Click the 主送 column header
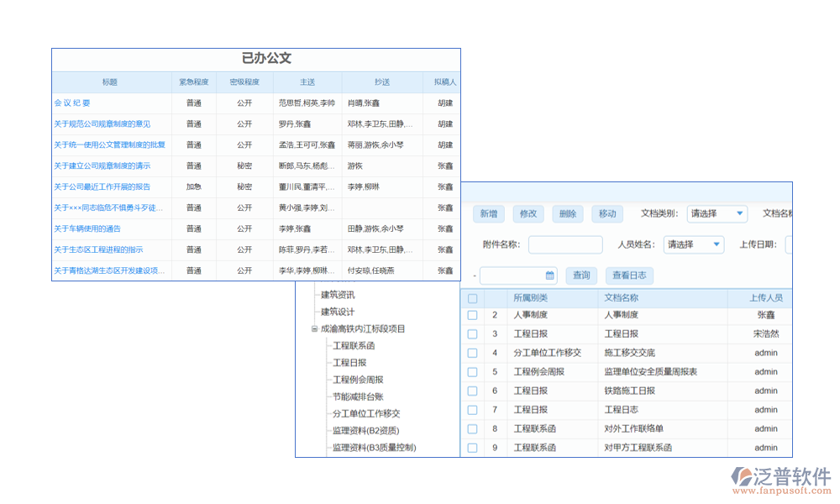 [307, 82]
